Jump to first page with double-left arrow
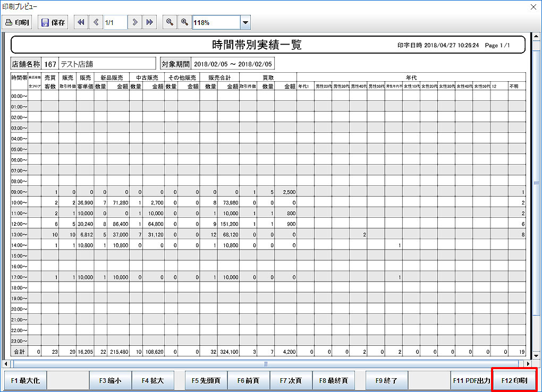 click(81, 22)
